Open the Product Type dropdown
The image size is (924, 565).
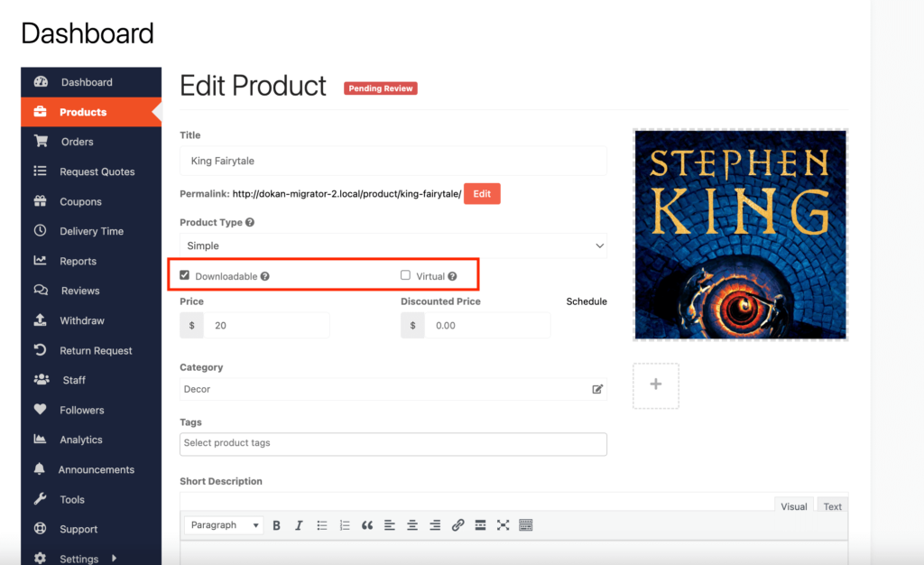tap(393, 245)
